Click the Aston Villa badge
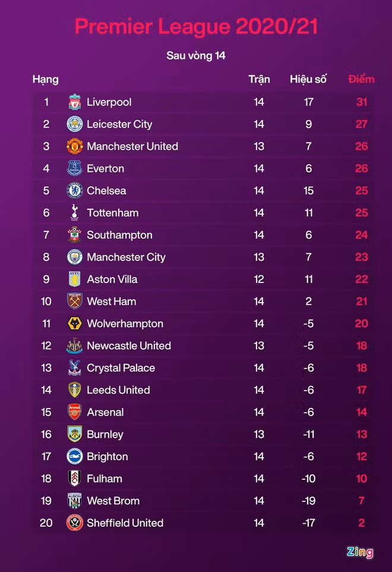The width and height of the screenshot is (392, 572). tap(74, 279)
